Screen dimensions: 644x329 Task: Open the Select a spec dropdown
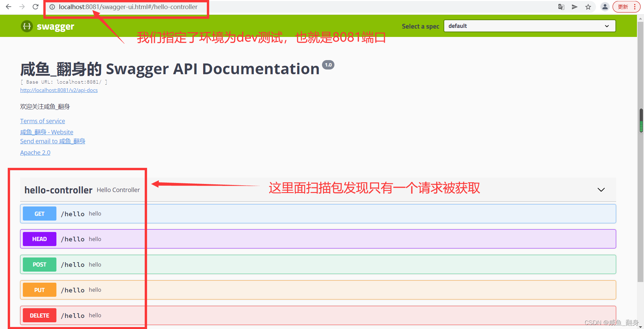click(530, 26)
